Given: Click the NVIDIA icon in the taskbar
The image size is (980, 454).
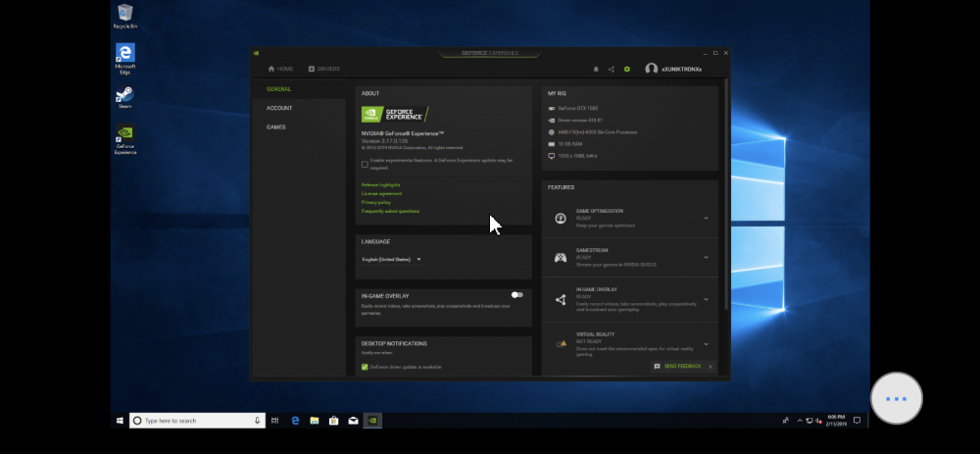Looking at the screenshot, I should 371,421.
